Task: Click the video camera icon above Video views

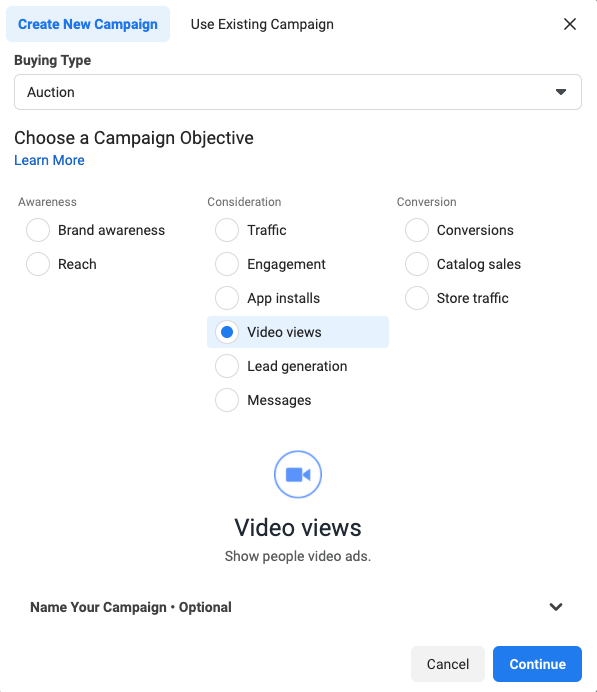Action: pos(298,474)
